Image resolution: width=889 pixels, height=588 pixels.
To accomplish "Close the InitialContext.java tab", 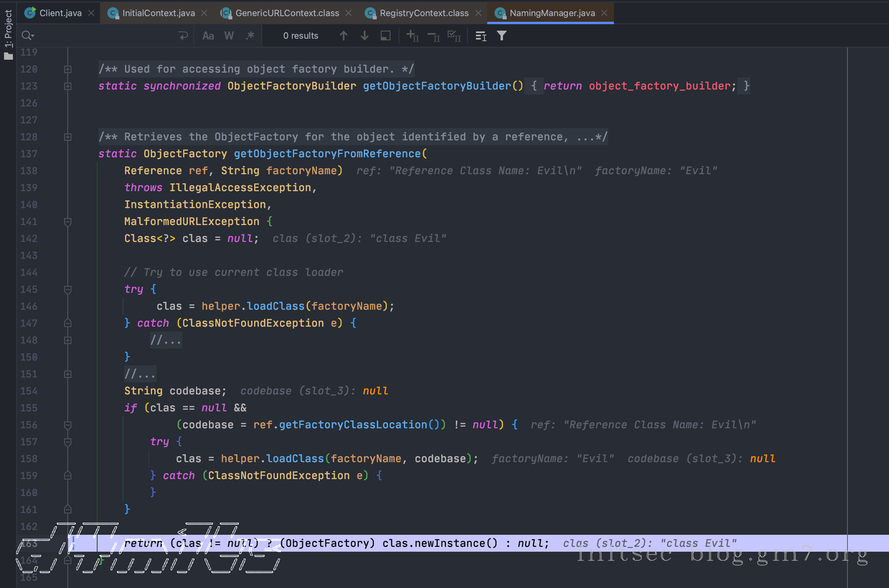I will (x=204, y=13).
